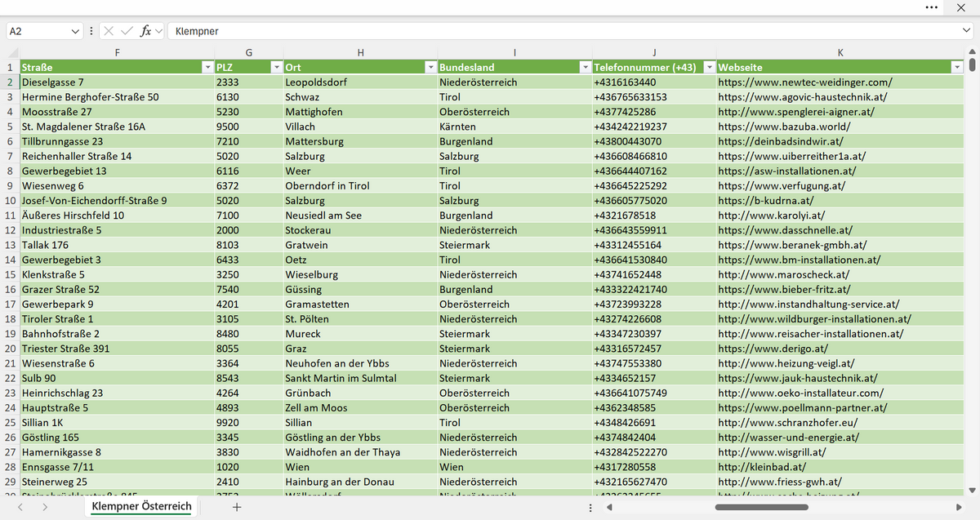Open the three-dots more options menu
Screen dimensions: 980x520
point(932,7)
